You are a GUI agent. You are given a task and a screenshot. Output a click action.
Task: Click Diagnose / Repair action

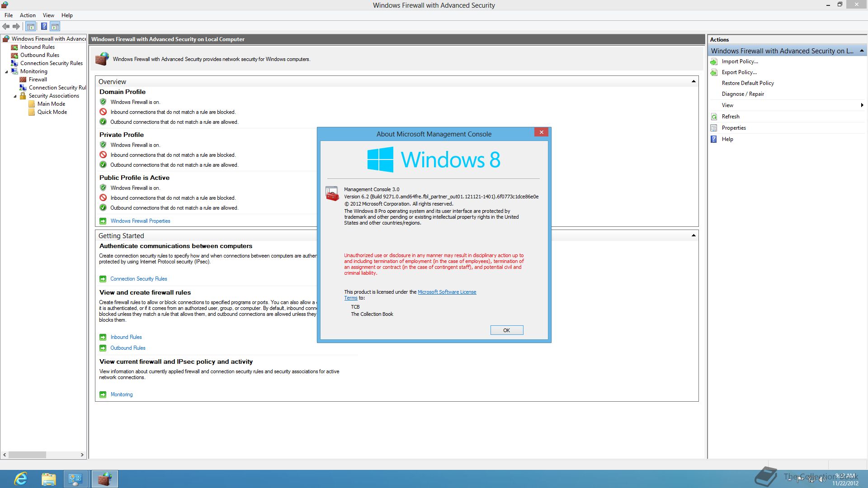tap(743, 94)
